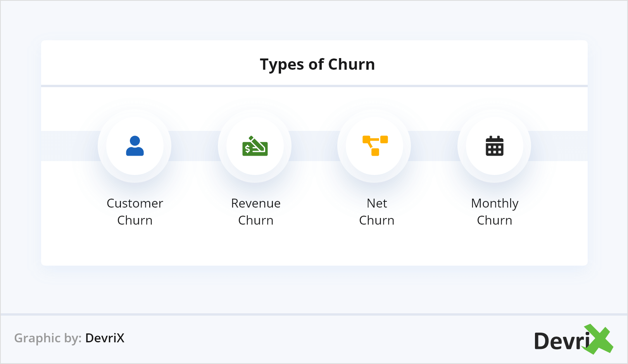Click the green X in DevriX logo
Image resolution: width=628 pixels, height=364 pixels.
click(x=599, y=339)
